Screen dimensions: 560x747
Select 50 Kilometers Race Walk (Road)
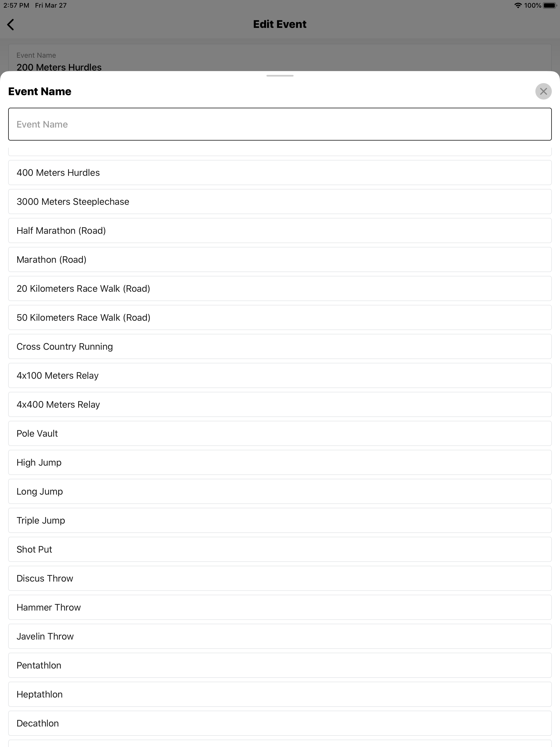point(280,317)
